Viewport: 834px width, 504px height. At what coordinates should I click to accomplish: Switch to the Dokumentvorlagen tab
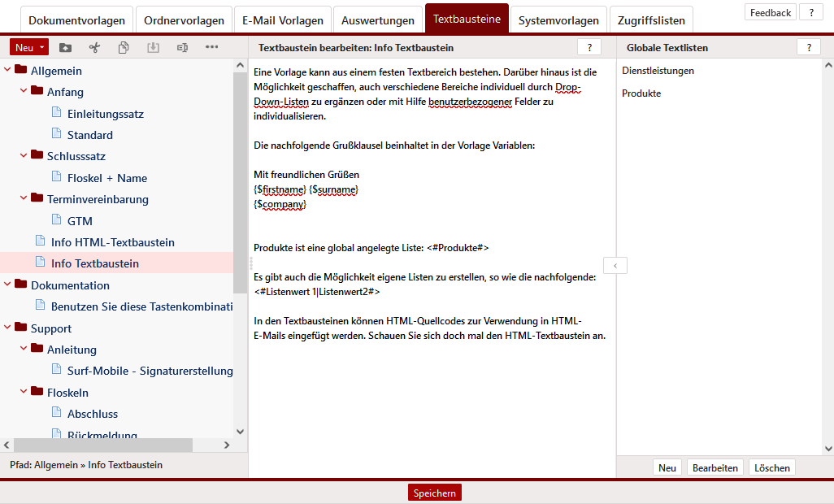76,20
